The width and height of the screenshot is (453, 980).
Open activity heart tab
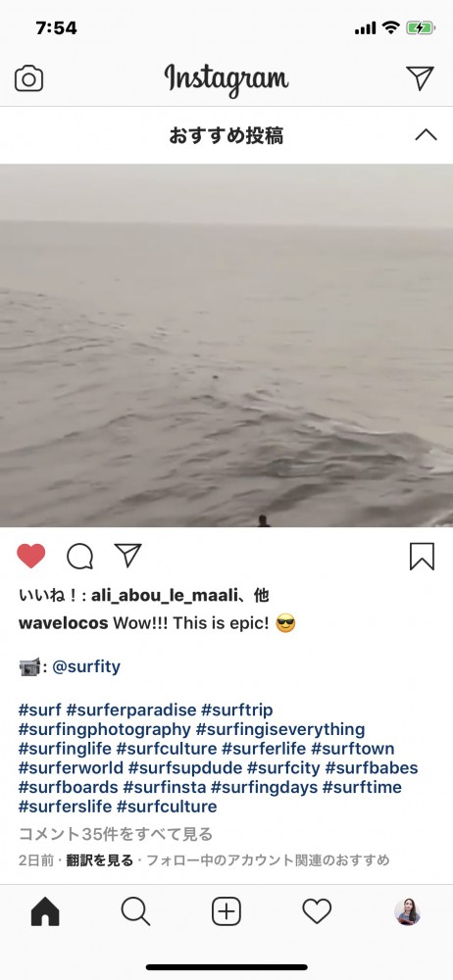(x=318, y=912)
